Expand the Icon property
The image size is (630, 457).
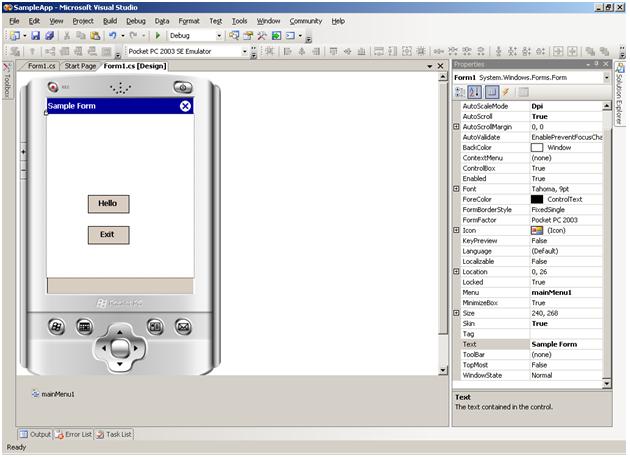[x=456, y=230]
